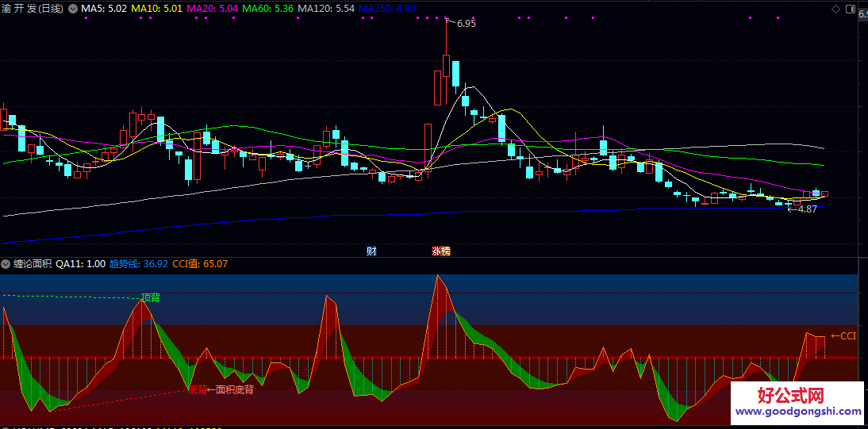Viewport: 868px width, 429px height.
Task: Open the main chart indicator dropdown arrow
Action: coord(74,9)
